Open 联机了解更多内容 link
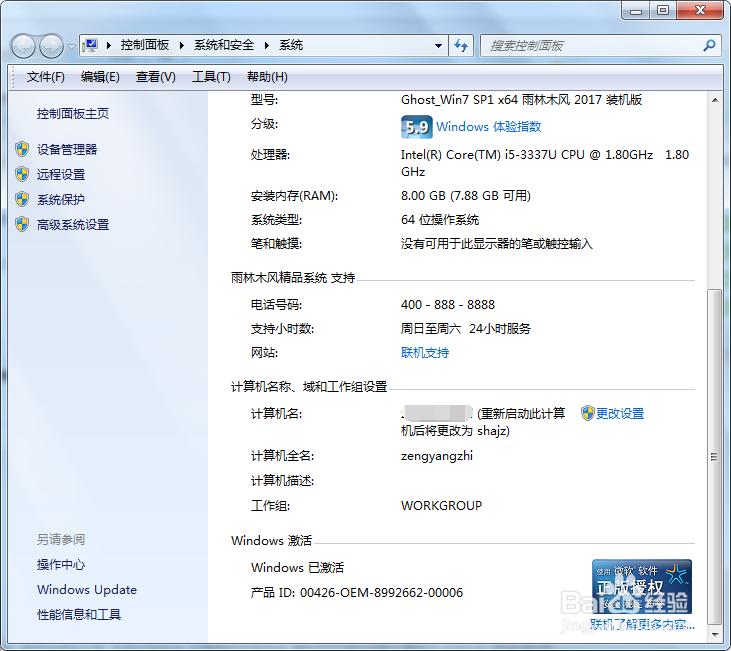 642,624
